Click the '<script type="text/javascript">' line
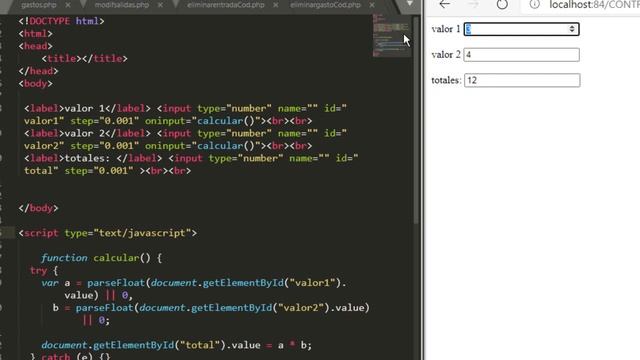This screenshot has width=640, height=360. coord(108,233)
